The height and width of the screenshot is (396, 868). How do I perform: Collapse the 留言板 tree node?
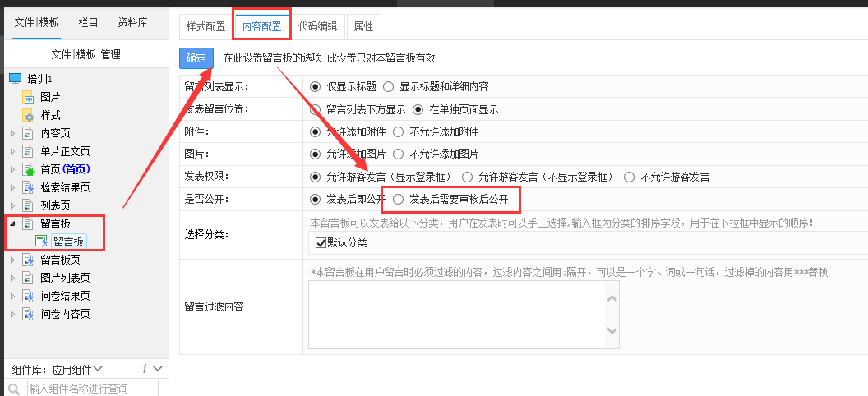[x=12, y=223]
